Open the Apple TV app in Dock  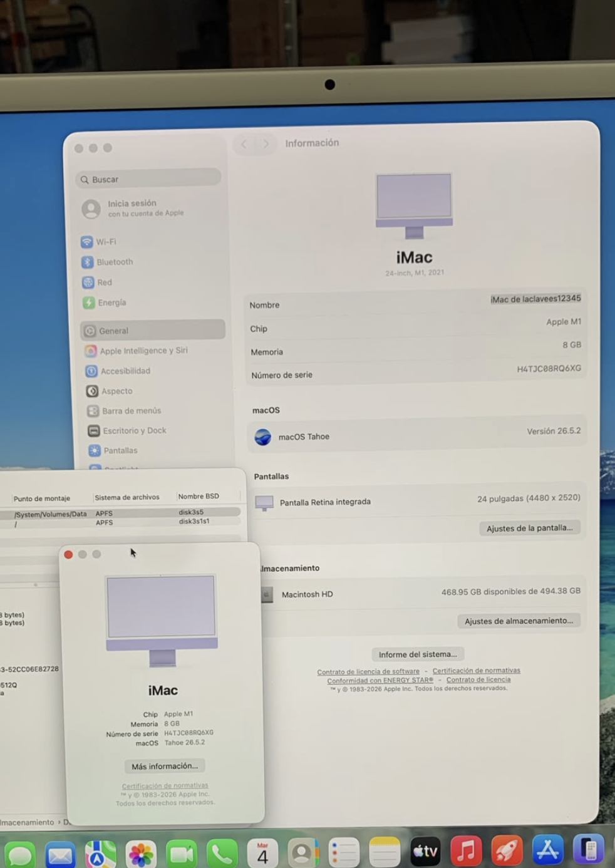(x=425, y=851)
